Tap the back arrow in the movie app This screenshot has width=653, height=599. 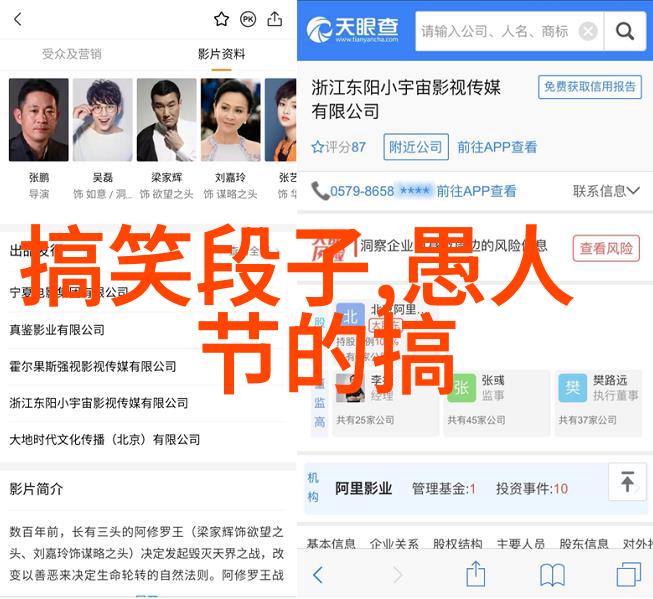[17, 19]
